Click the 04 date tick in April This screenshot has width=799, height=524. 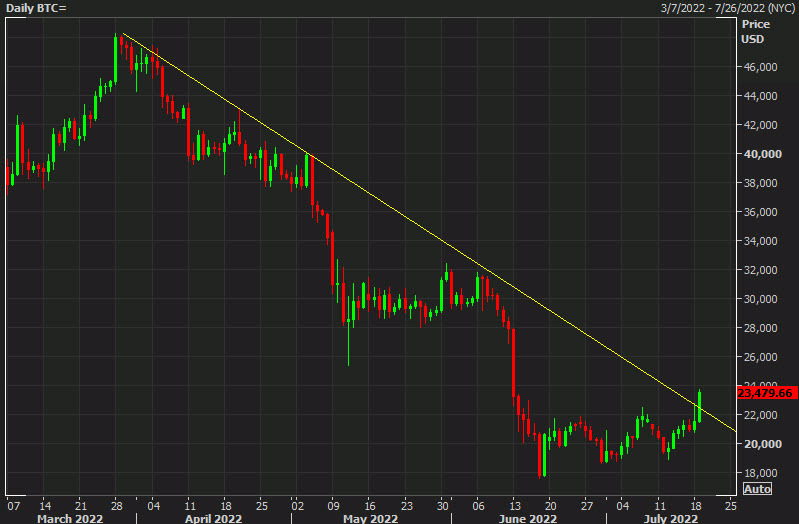[x=153, y=506]
